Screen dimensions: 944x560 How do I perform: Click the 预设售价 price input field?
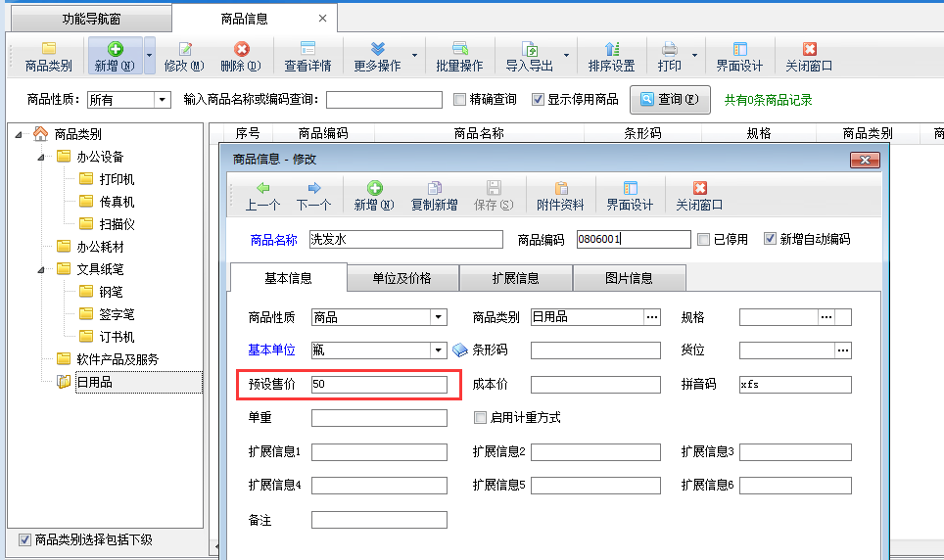coord(378,385)
